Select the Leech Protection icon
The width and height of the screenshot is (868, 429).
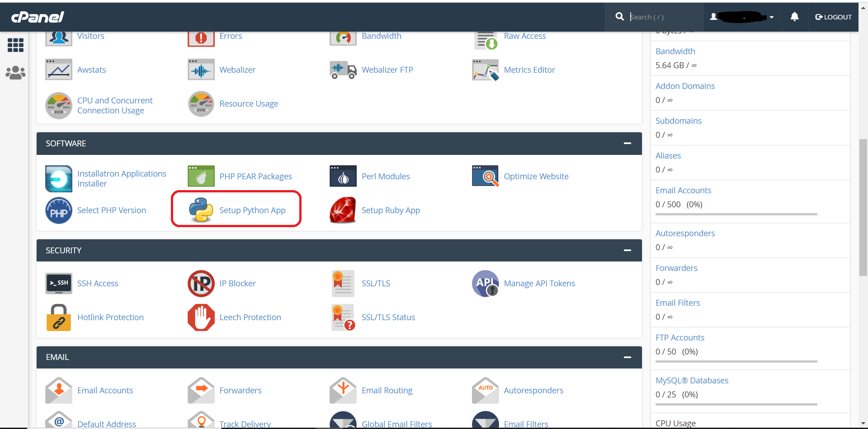(201, 317)
